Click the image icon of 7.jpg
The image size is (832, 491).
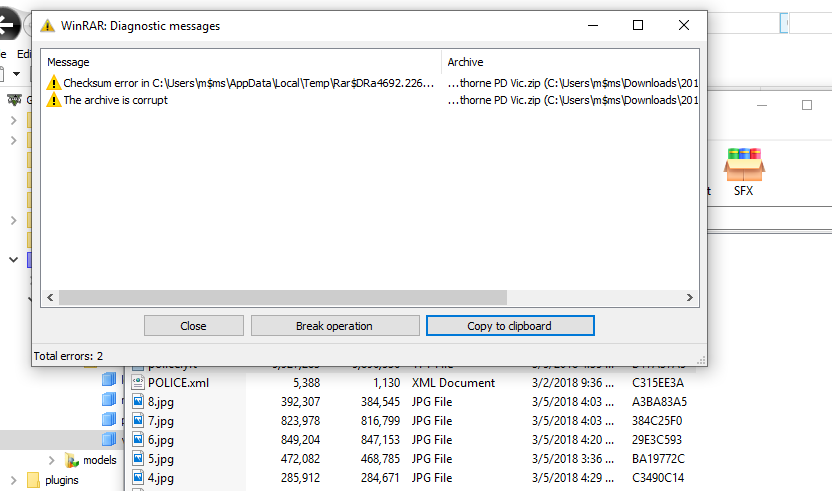(138, 420)
